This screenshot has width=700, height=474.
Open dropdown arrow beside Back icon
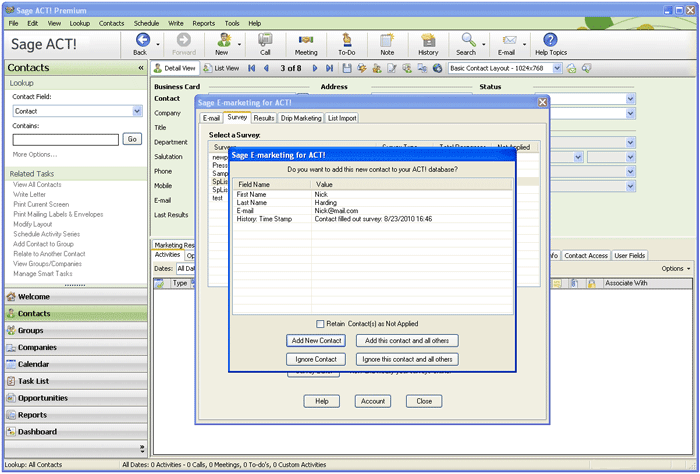158,44
